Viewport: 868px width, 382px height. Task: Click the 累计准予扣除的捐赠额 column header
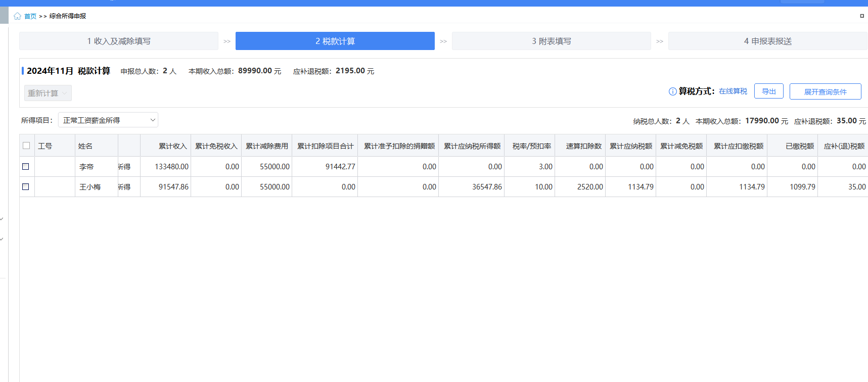(x=399, y=146)
